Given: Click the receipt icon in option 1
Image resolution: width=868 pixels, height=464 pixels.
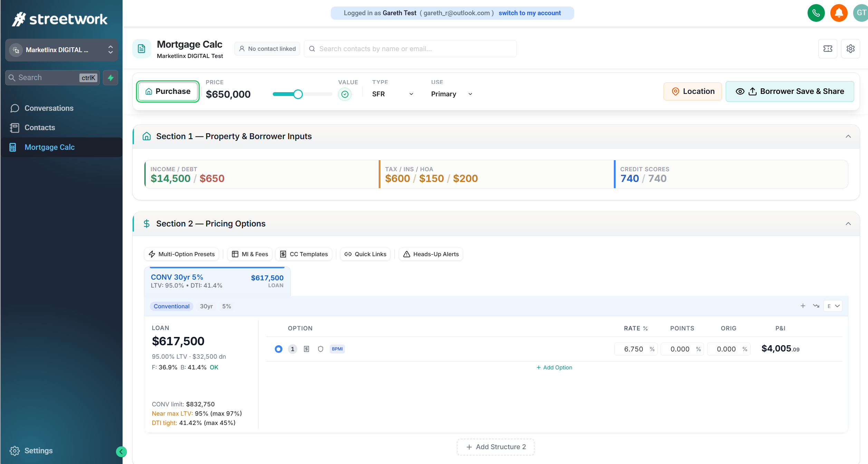Looking at the screenshot, I should pyautogui.click(x=306, y=349).
